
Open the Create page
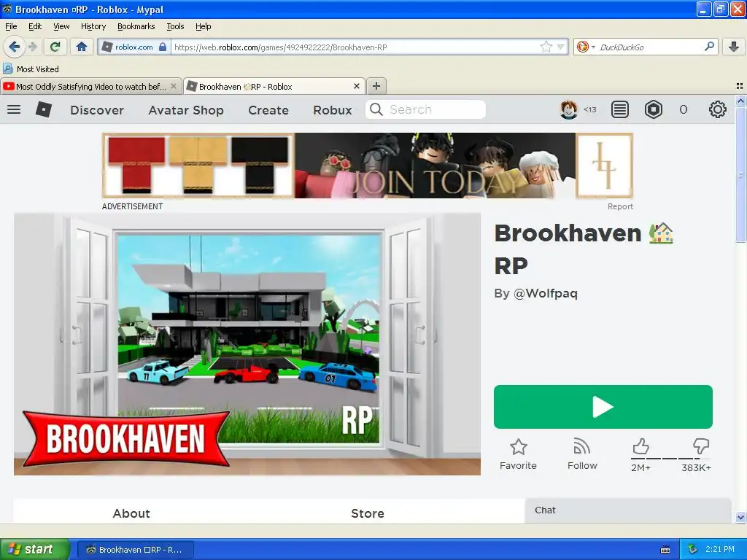[x=268, y=110]
